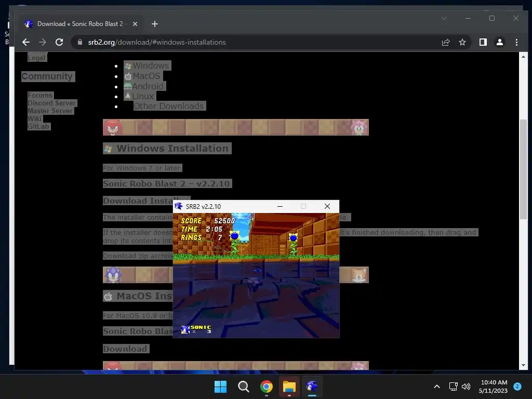Open the Wiki sidebar link

[35, 119]
